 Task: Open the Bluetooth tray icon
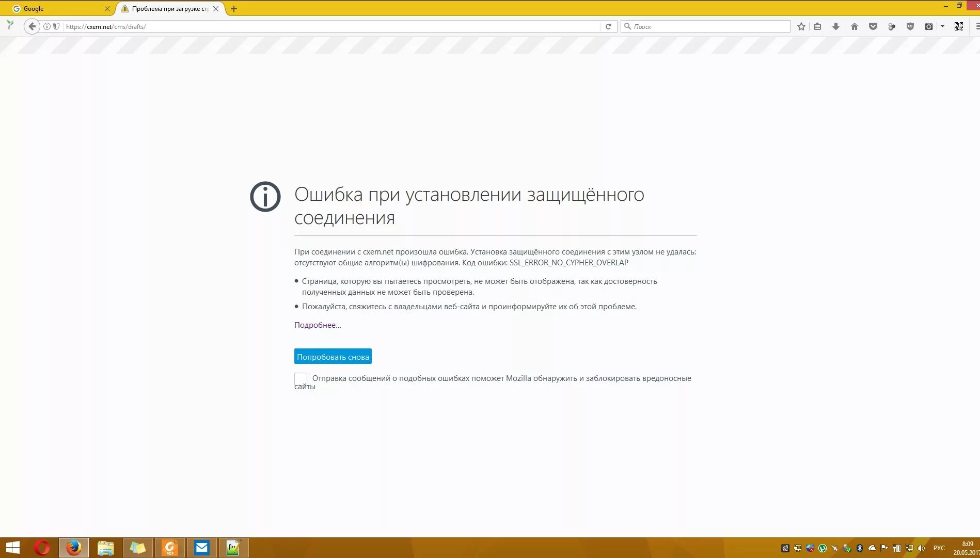click(860, 548)
